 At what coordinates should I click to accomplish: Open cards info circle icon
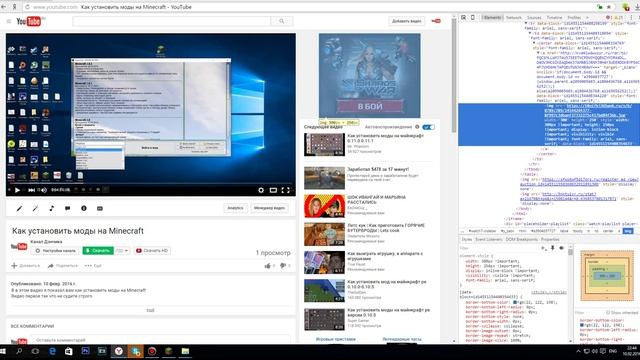pyautogui.click(x=84, y=208)
